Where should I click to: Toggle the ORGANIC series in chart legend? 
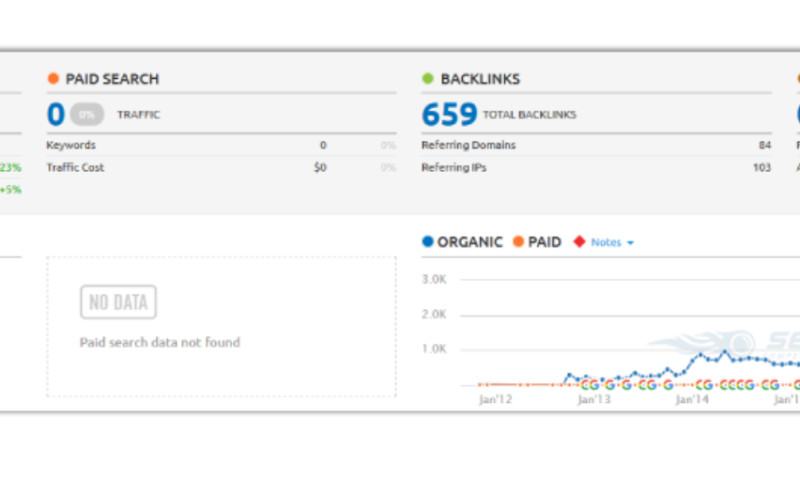462,242
